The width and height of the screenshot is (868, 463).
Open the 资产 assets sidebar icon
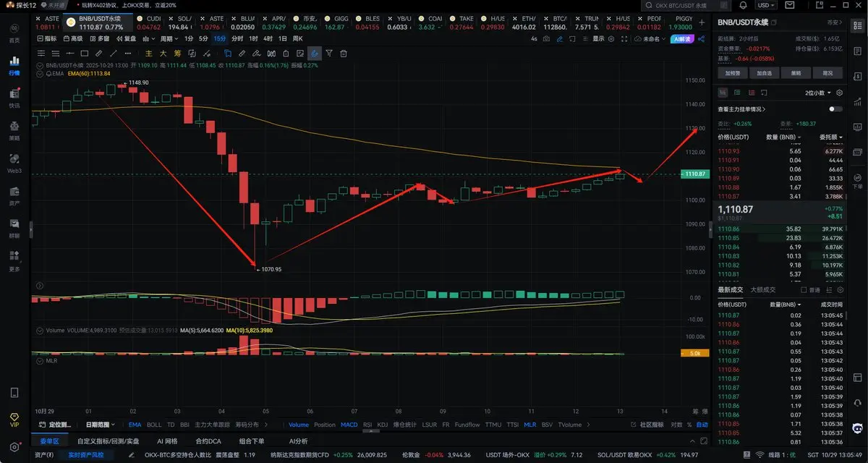point(14,195)
